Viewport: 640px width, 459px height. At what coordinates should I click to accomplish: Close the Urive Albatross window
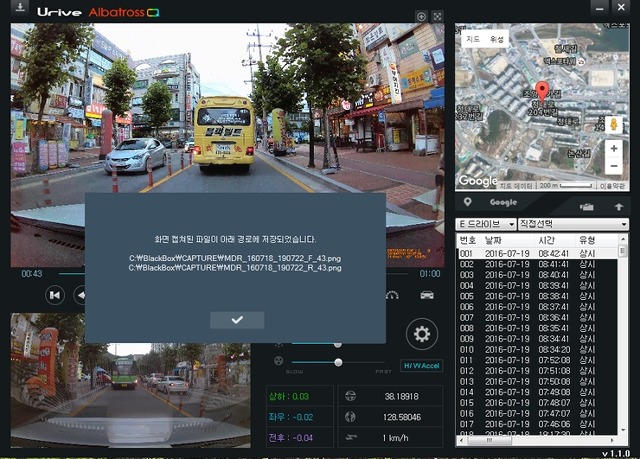tap(621, 7)
